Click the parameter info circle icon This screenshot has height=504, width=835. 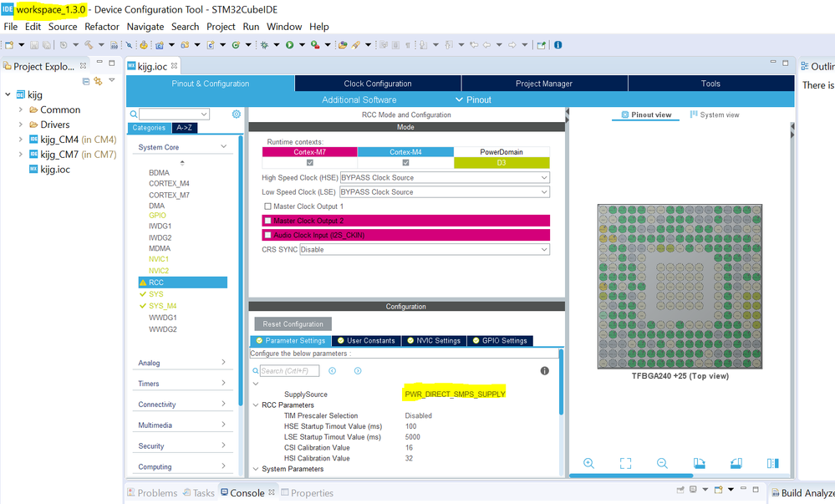coord(544,371)
